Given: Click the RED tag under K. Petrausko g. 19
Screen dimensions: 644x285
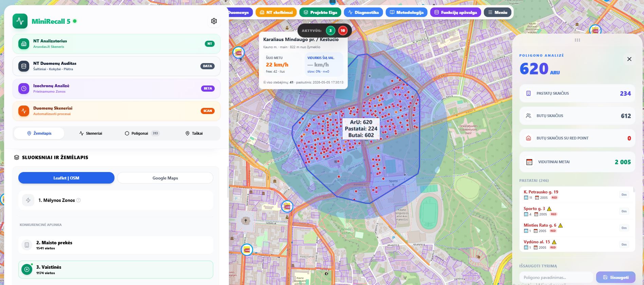Looking at the screenshot, I should pyautogui.click(x=554, y=197).
